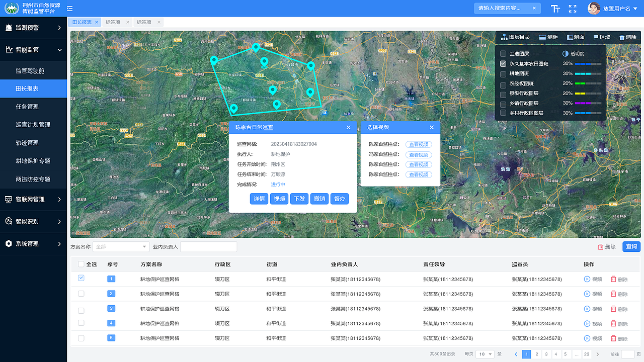Open the per-page count dropdown showing 10
The height and width of the screenshot is (362, 644).
pos(485,354)
